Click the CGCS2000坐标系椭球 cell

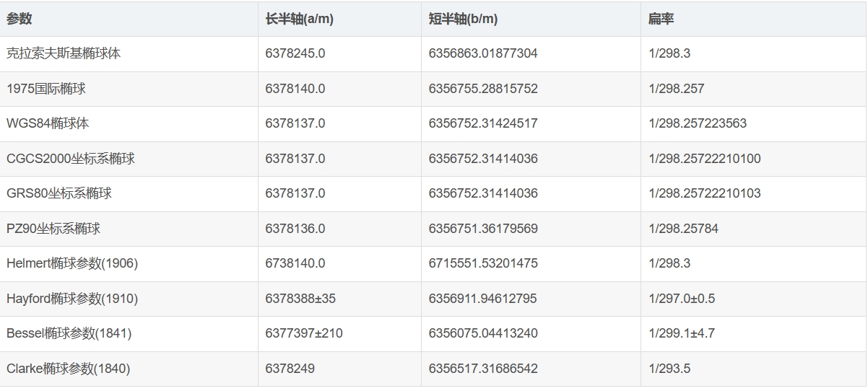(x=71, y=159)
